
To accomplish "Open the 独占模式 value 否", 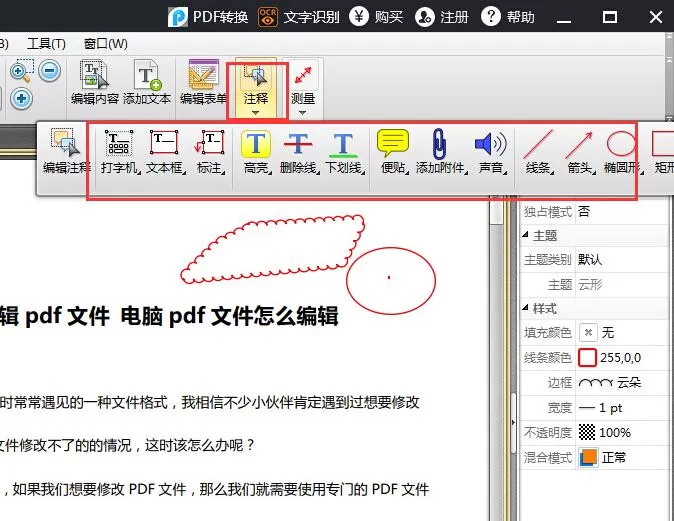I will 622,211.
